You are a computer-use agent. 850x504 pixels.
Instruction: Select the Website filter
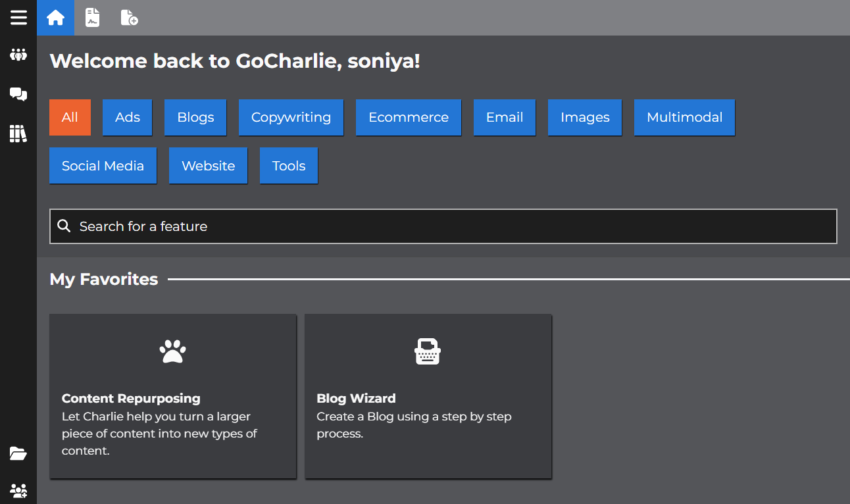208,166
